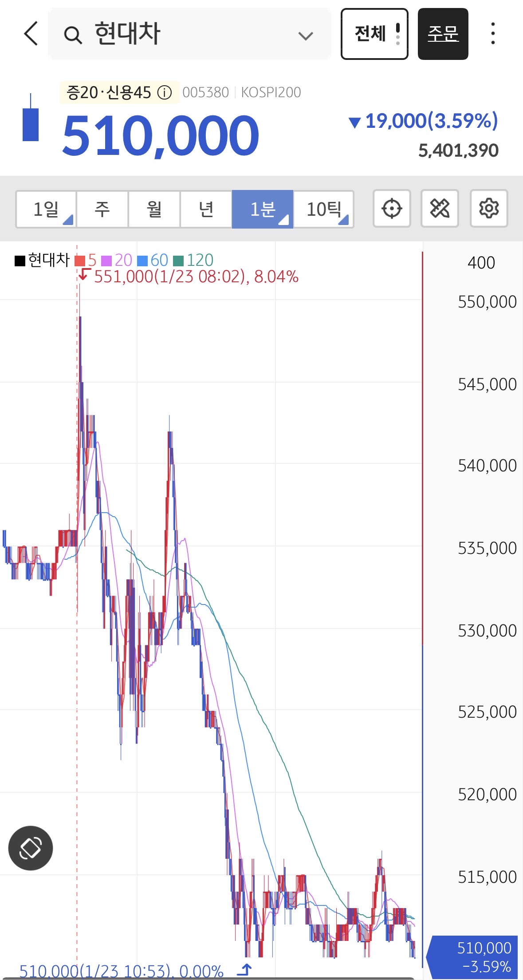This screenshot has width=523, height=980.
Task: Open the 10틱 tick interval dropdown
Action: coord(324,209)
